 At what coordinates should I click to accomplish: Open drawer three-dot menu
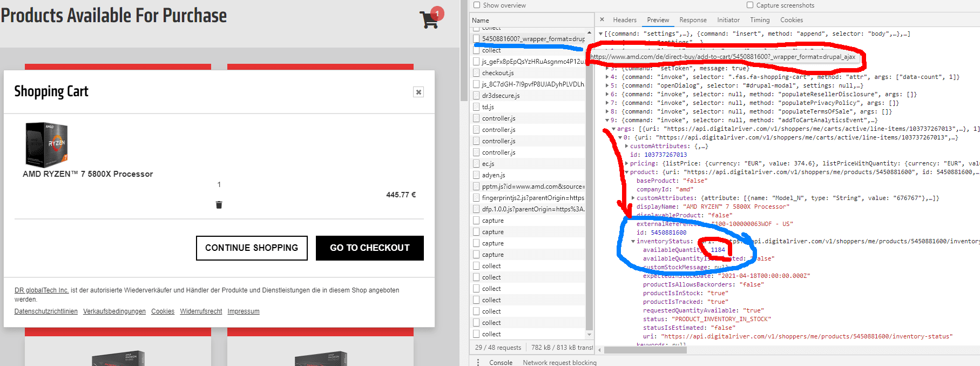[478, 362]
